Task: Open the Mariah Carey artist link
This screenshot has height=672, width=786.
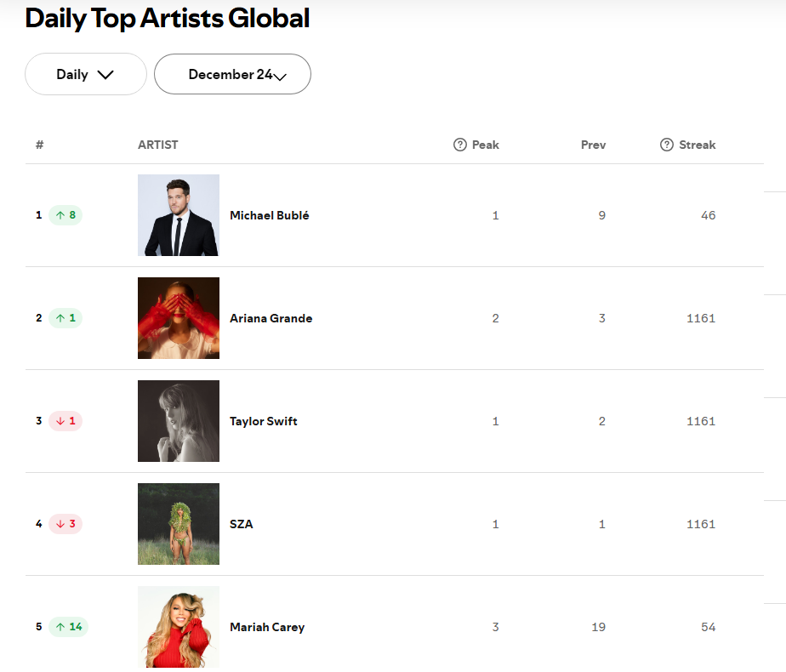Action: pos(267,627)
